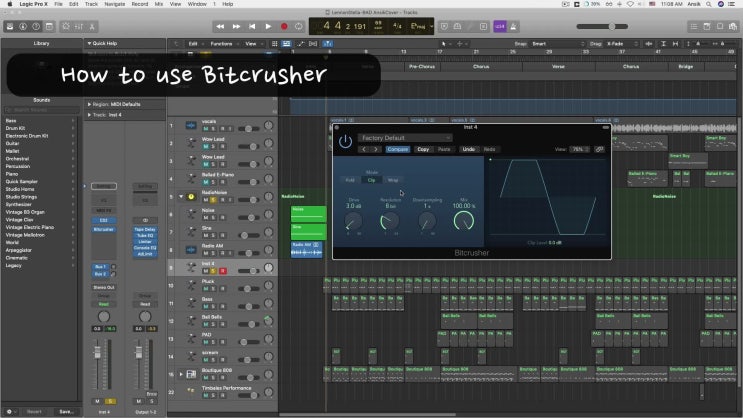Open the Window menu
Screen dimensions: 743x418
point(197,4)
